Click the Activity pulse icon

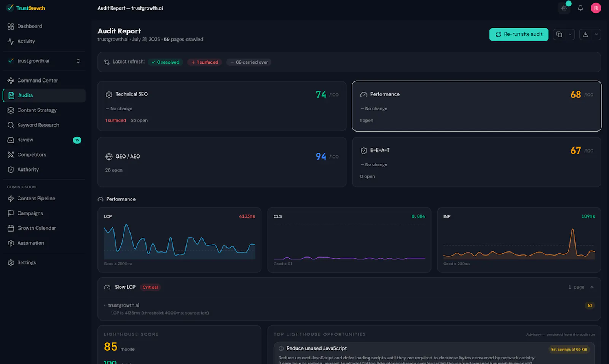coord(11,41)
